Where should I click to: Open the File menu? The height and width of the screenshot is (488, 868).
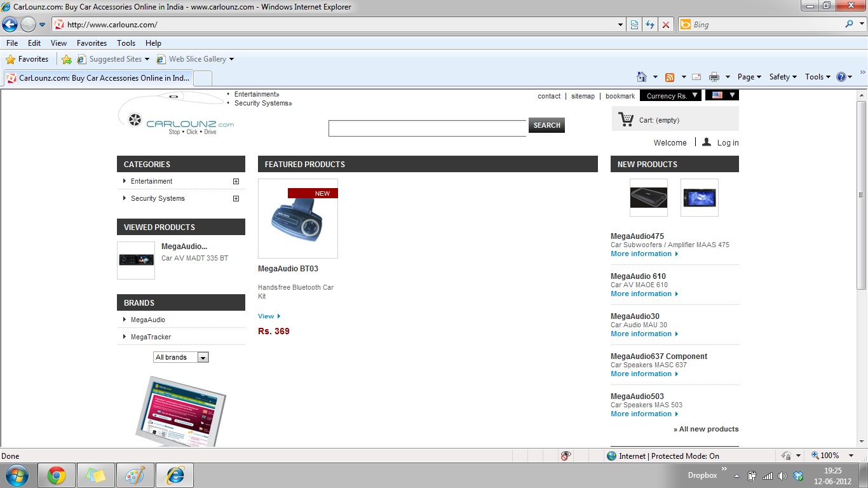click(12, 43)
